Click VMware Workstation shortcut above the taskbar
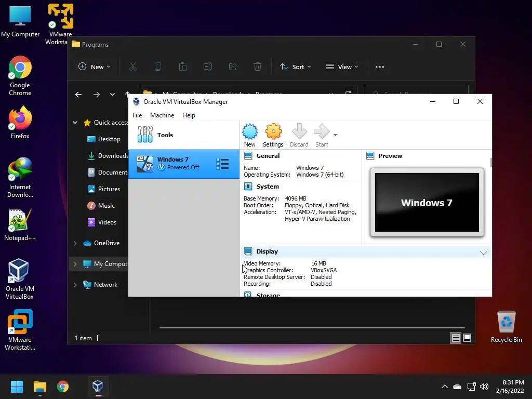 (x=20, y=330)
